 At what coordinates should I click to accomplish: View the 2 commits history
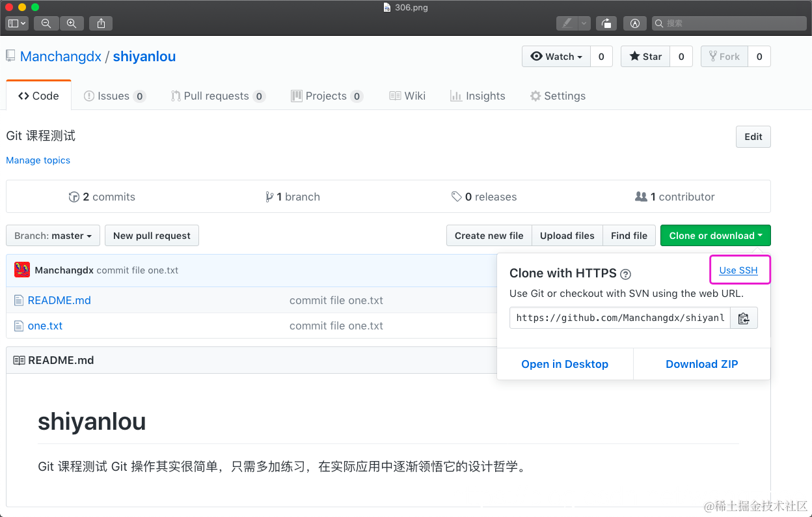(x=102, y=197)
